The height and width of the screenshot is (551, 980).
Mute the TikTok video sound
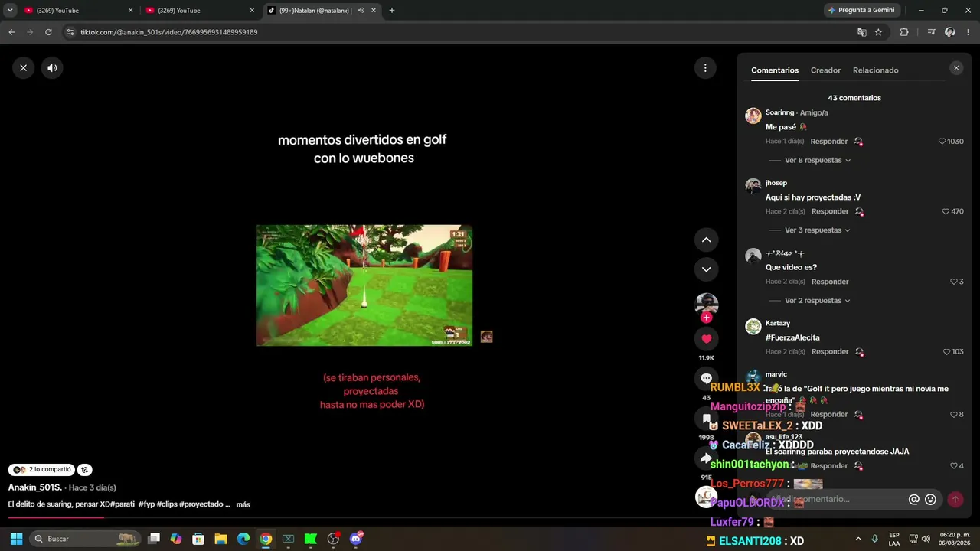(x=52, y=68)
